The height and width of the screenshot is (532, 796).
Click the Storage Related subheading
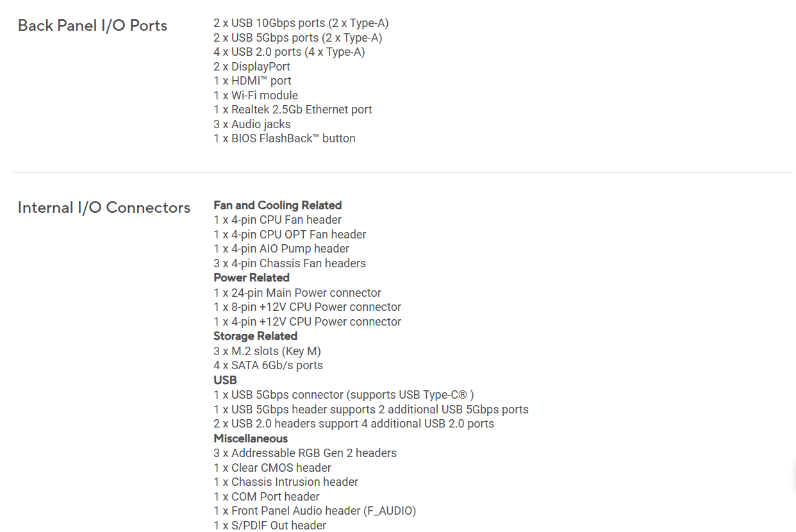point(255,336)
